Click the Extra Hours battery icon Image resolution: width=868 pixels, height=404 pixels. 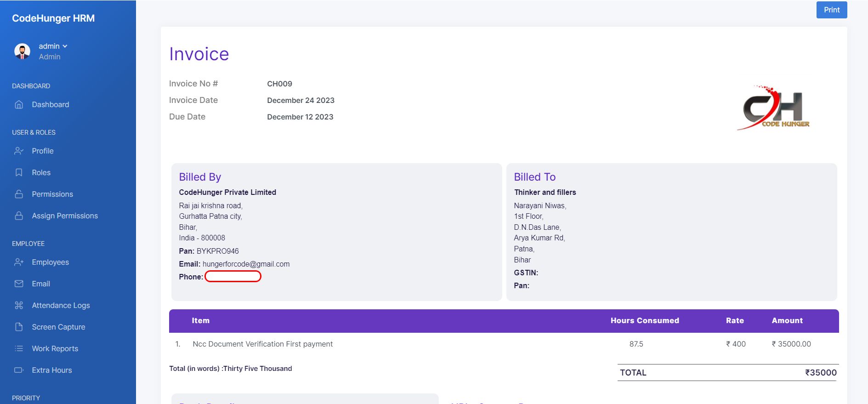(x=19, y=370)
